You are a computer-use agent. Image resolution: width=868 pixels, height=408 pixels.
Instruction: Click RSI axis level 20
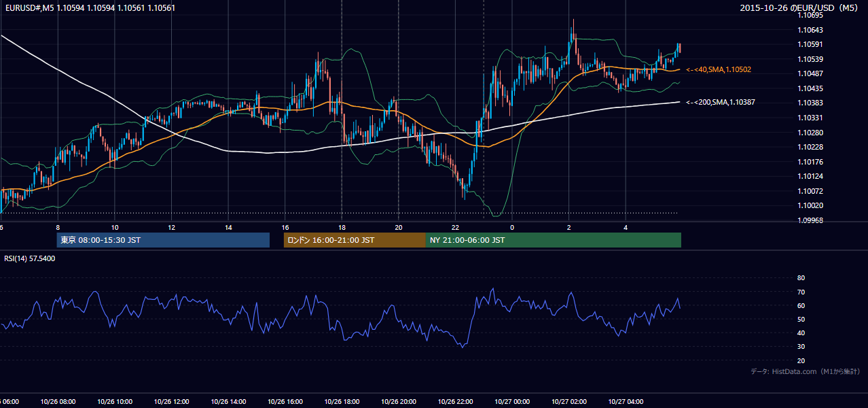click(801, 360)
